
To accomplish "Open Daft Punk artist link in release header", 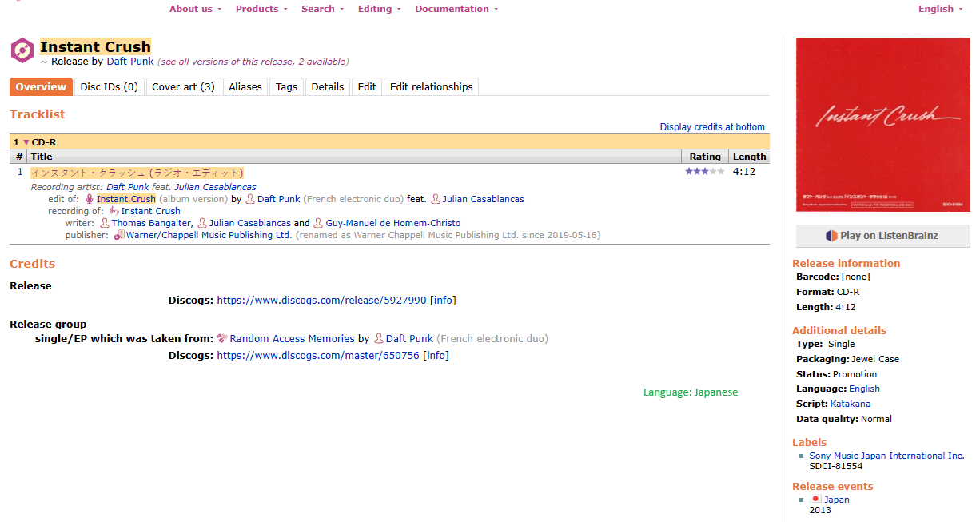I will 130,62.
